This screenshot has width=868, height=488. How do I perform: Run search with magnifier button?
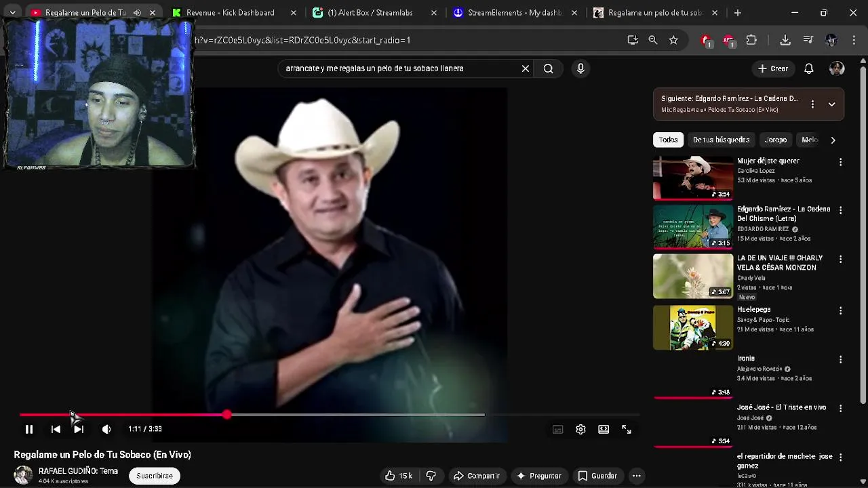[x=549, y=68]
